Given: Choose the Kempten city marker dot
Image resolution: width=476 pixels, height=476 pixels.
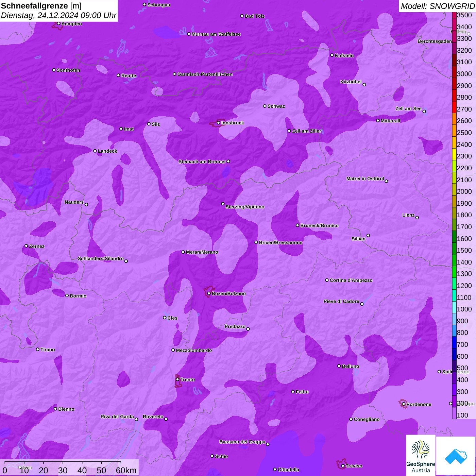Looking at the screenshot, I should coord(59,23).
